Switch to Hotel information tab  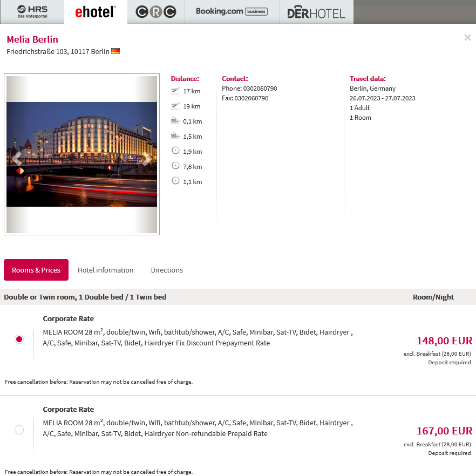point(105,270)
